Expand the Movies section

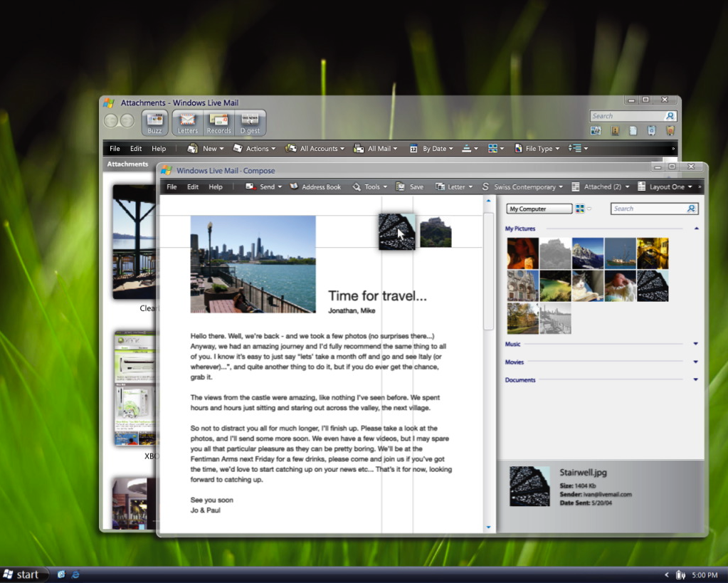click(695, 362)
